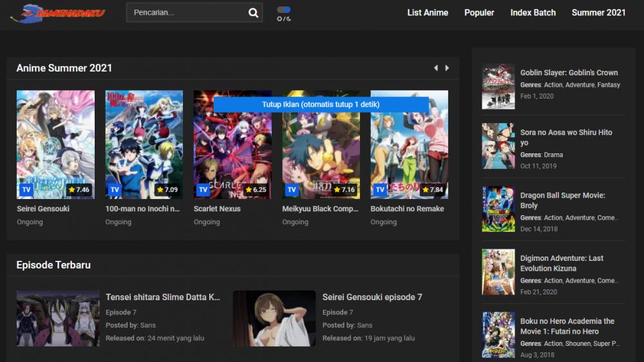This screenshot has height=362, width=644.
Task: Click Adventure genre on Dragon Ball Super
Action: [x=580, y=218]
